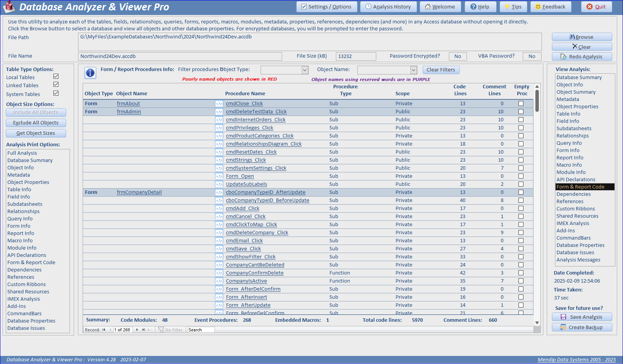Open the frmCompanyDetail object link
The width and height of the screenshot is (623, 364).
coord(139,192)
